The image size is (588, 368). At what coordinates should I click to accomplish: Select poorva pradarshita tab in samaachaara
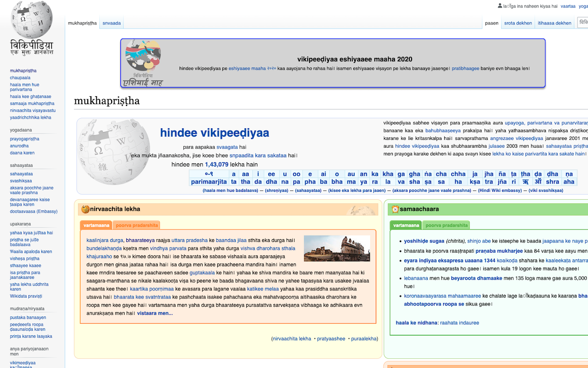click(x=447, y=225)
